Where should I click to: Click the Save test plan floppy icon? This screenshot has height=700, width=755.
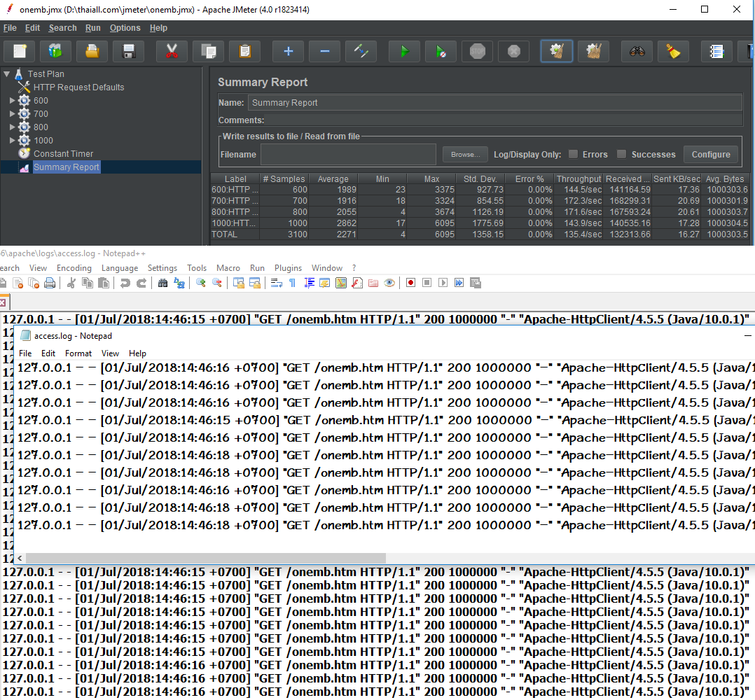pyautogui.click(x=128, y=52)
